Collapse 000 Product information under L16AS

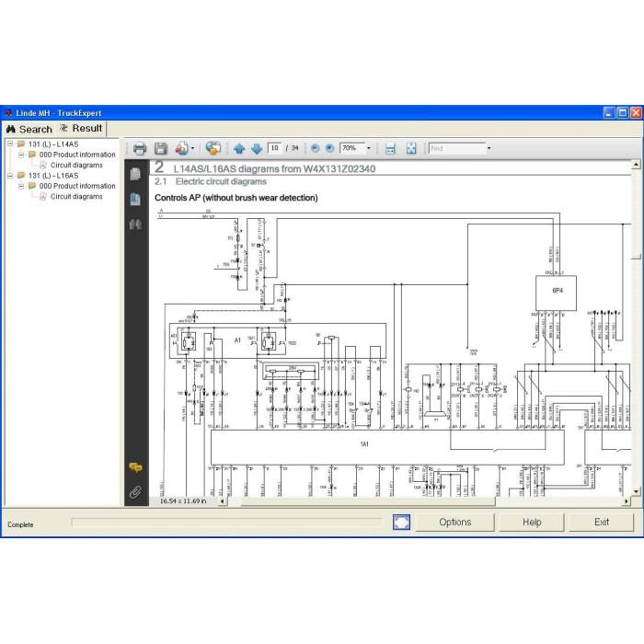click(21, 186)
